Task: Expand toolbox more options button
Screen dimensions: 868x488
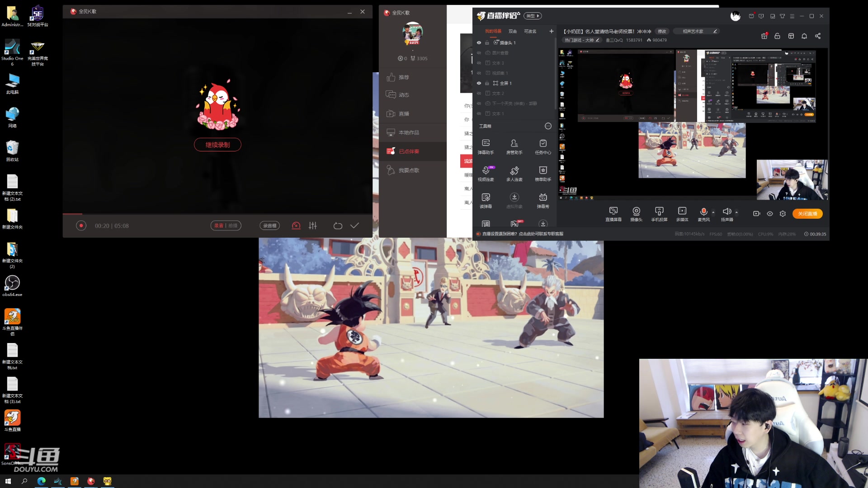Action: (x=548, y=126)
